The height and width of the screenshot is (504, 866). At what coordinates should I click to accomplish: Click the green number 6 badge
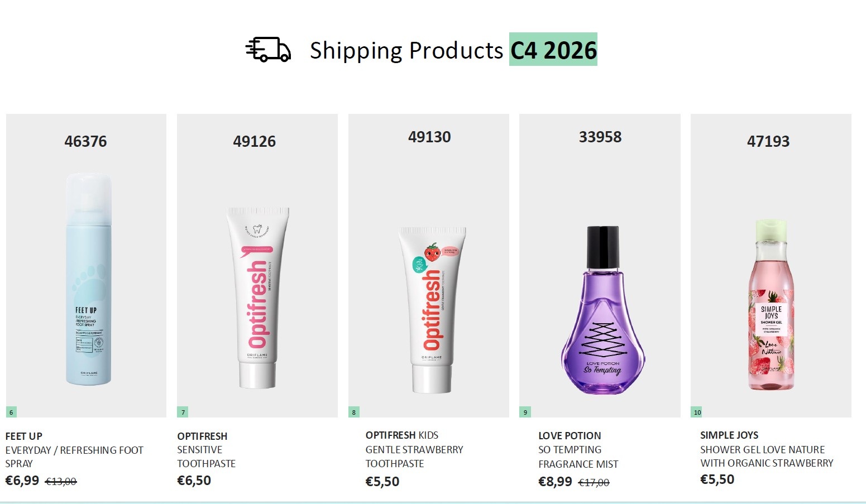[x=11, y=412]
